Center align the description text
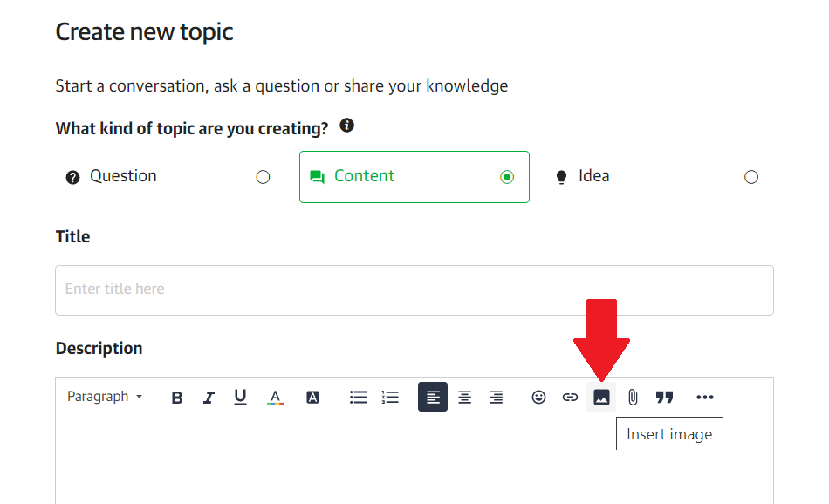This screenshot has width=829, height=504. click(465, 398)
